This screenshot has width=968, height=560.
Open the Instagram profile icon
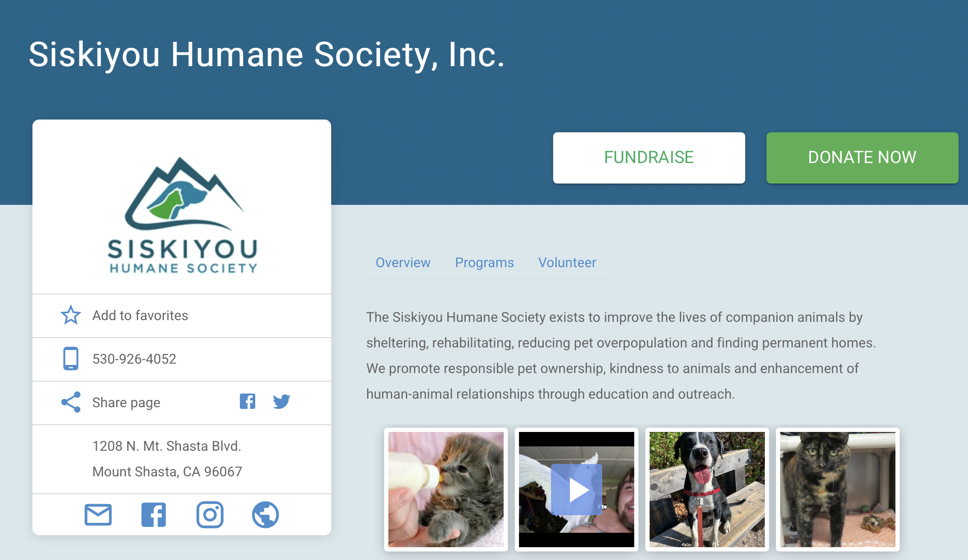(210, 515)
